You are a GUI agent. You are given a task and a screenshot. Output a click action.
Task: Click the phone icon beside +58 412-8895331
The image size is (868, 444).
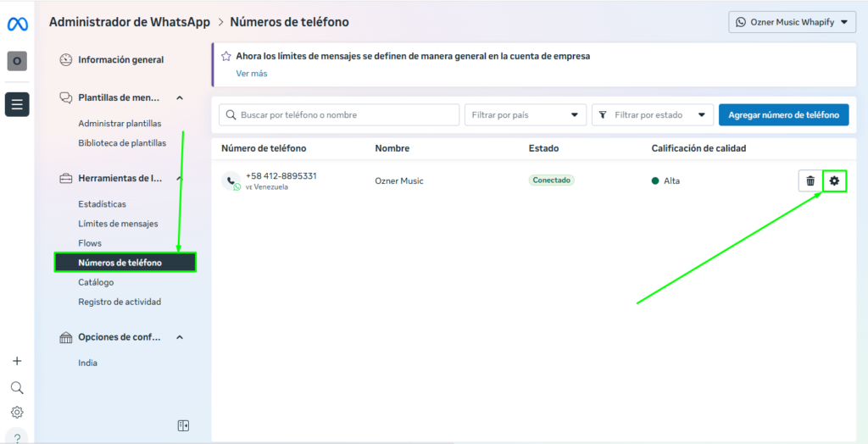(x=231, y=180)
